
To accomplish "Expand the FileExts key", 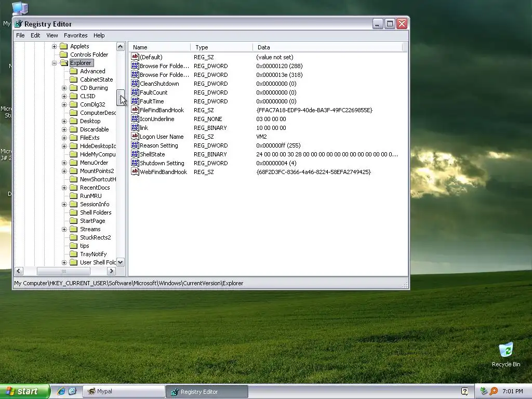I will [64, 138].
